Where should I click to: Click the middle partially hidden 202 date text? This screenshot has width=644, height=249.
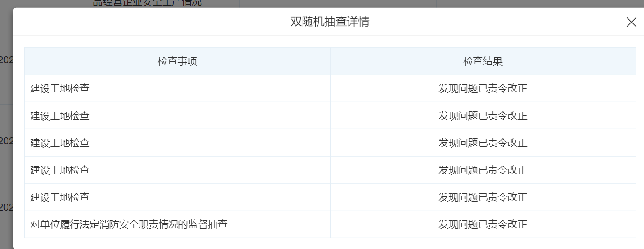[x=6, y=141]
